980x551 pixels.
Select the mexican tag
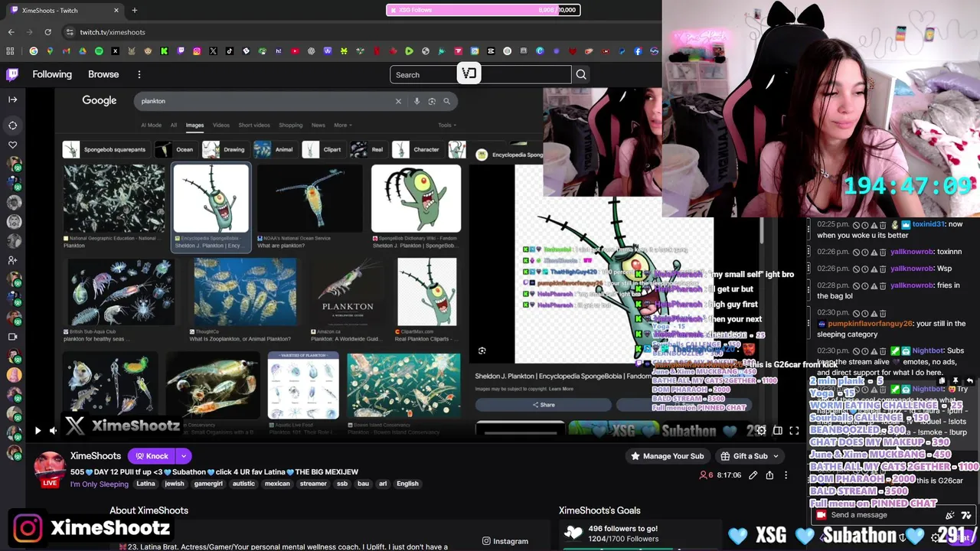pos(277,484)
